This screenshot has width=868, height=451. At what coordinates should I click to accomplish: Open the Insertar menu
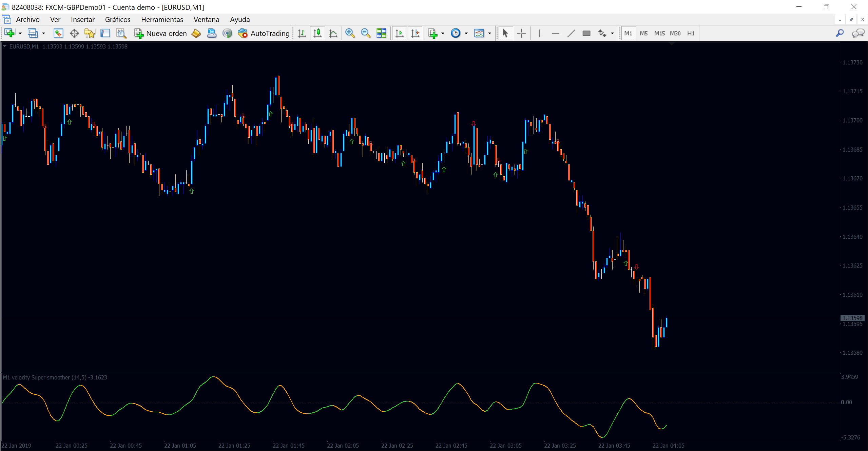82,19
